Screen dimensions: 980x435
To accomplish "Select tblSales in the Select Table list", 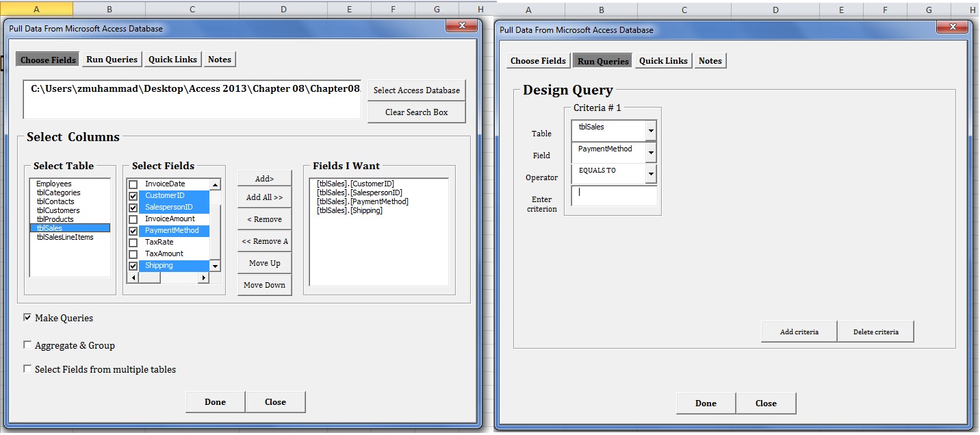I will pyautogui.click(x=70, y=228).
